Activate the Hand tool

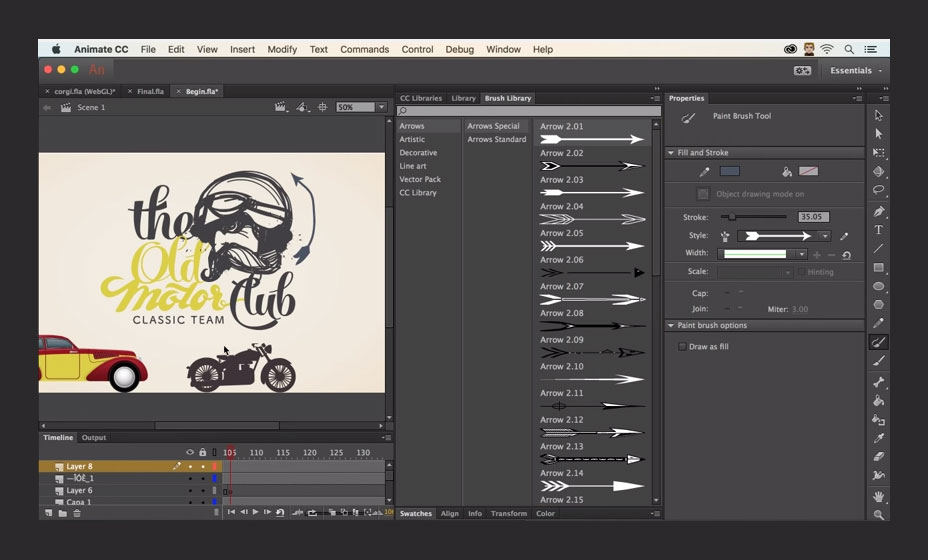[878, 495]
